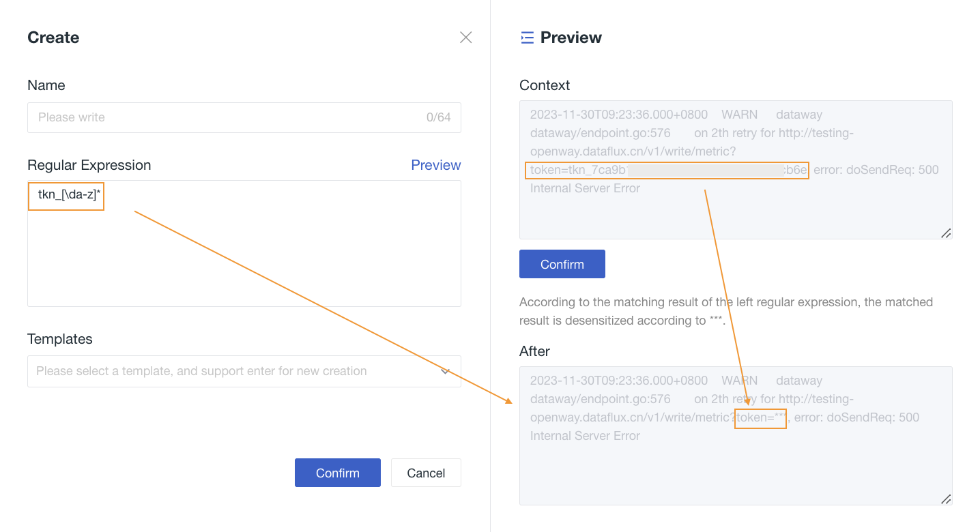The width and height of the screenshot is (980, 532).
Task: Click the list icon beside Preview heading
Action: (527, 38)
